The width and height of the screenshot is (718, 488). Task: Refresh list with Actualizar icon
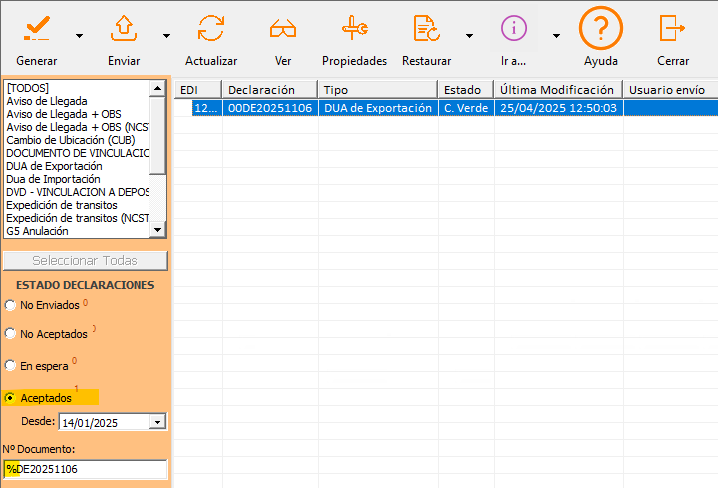(x=211, y=28)
